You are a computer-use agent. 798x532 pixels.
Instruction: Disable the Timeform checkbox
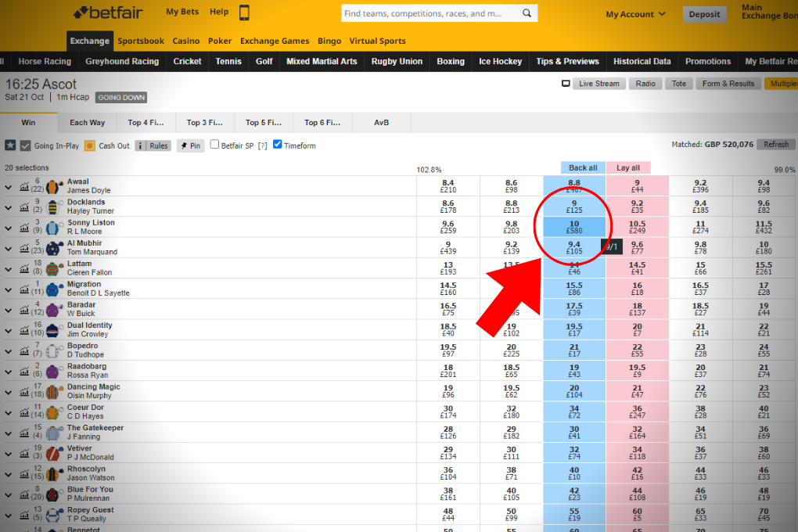278,145
